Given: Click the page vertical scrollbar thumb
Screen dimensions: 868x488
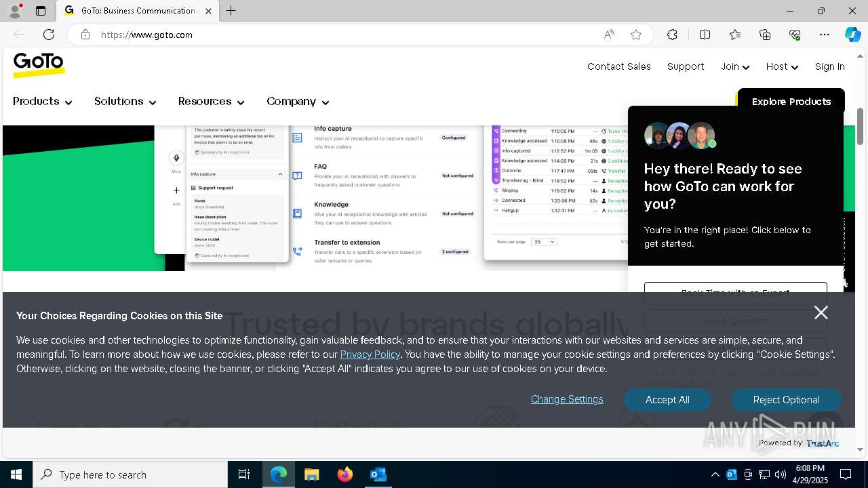Looking at the screenshot, I should coord(861,126).
